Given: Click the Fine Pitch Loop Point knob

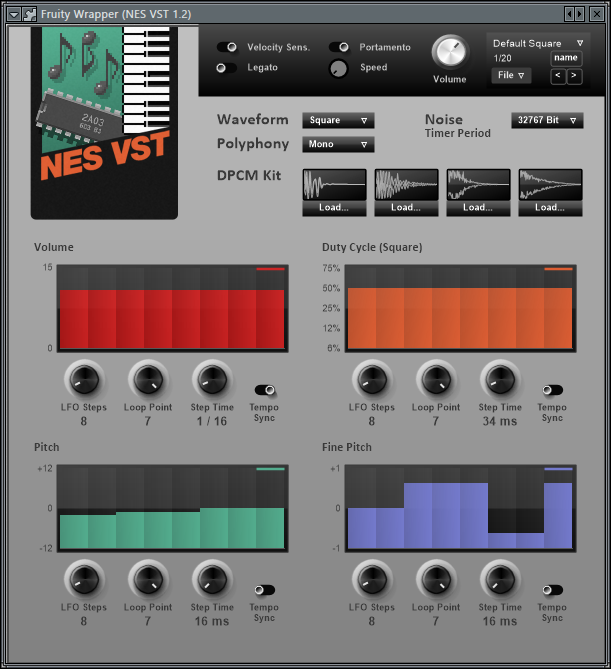Looking at the screenshot, I should point(436,580).
